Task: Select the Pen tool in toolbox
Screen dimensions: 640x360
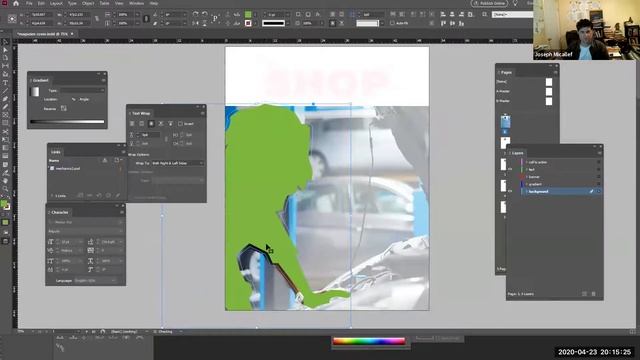Action: click(5, 98)
